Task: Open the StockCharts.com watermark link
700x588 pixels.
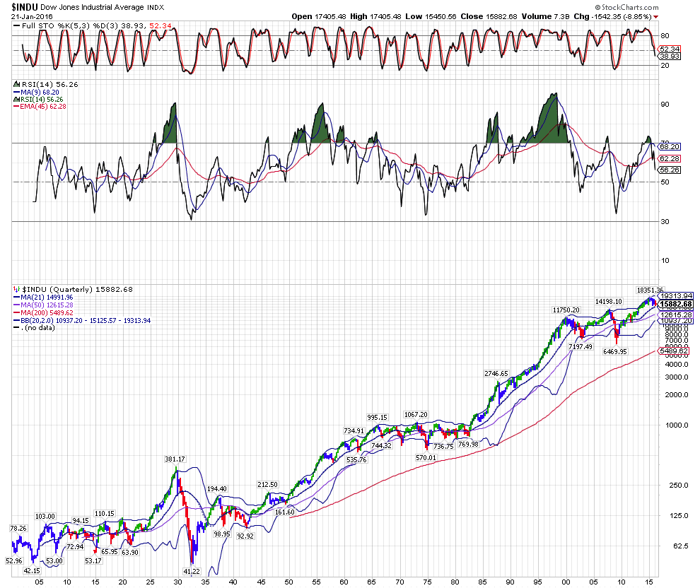Action: click(x=662, y=6)
